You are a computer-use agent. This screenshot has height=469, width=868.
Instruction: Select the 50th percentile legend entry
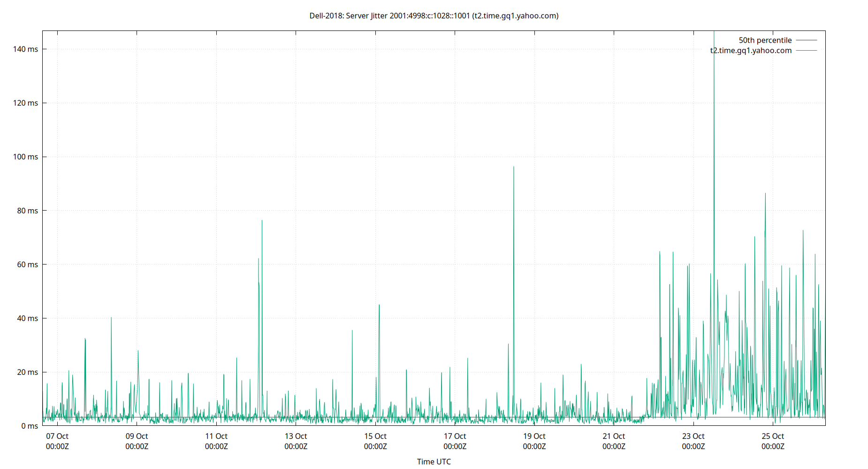click(x=764, y=40)
